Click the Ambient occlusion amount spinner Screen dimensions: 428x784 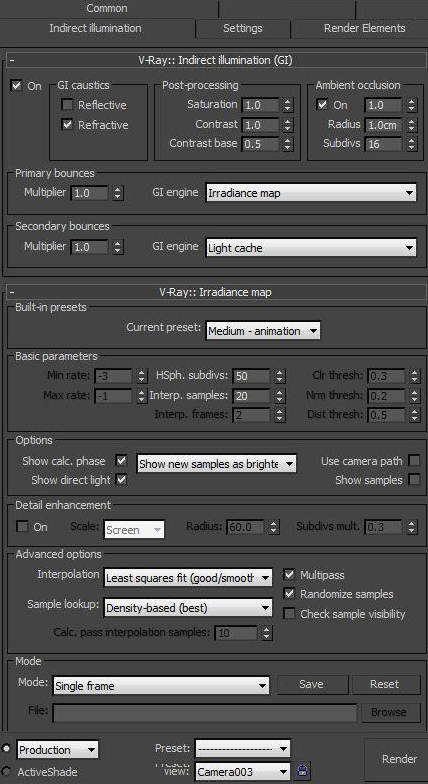point(411,106)
